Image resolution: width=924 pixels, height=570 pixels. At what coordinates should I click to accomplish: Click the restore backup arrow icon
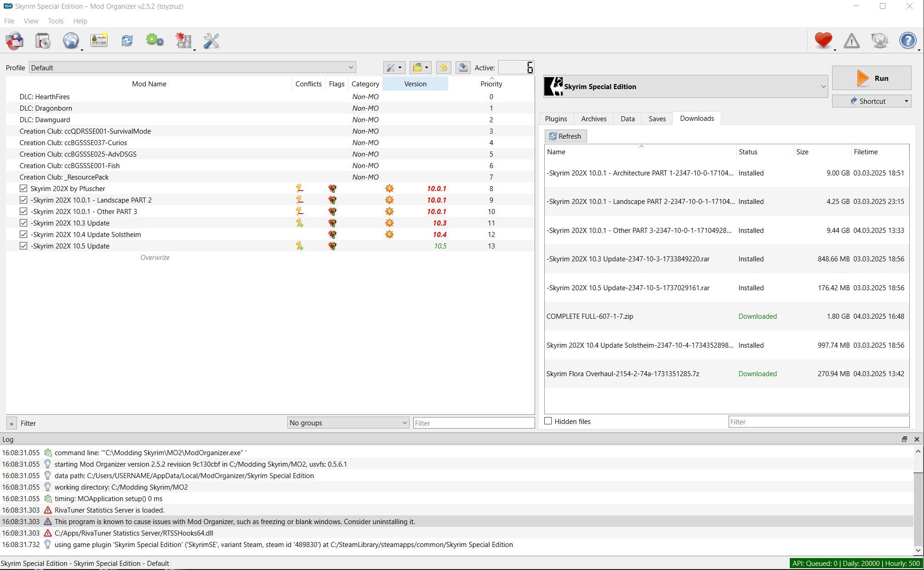tap(443, 68)
